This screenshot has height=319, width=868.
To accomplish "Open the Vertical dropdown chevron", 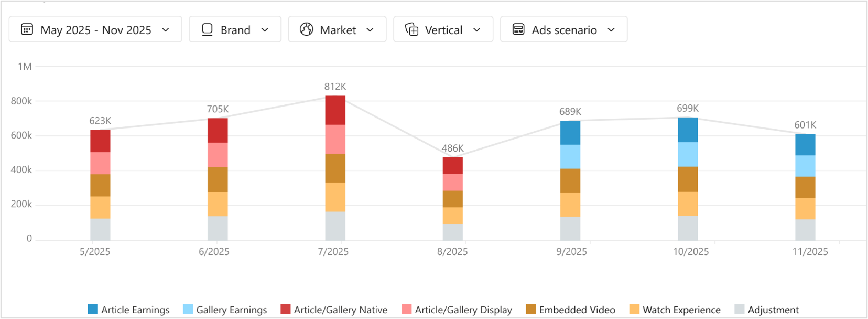I will click(476, 30).
